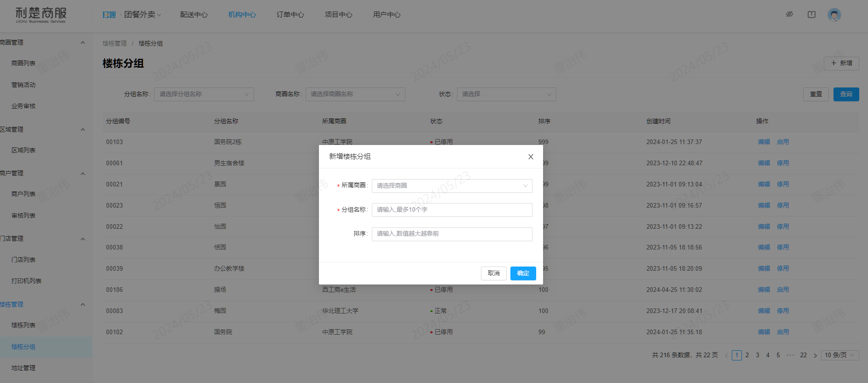This screenshot has height=383, width=868.
Task: Open 商户列表 in sidebar
Action: point(23,194)
